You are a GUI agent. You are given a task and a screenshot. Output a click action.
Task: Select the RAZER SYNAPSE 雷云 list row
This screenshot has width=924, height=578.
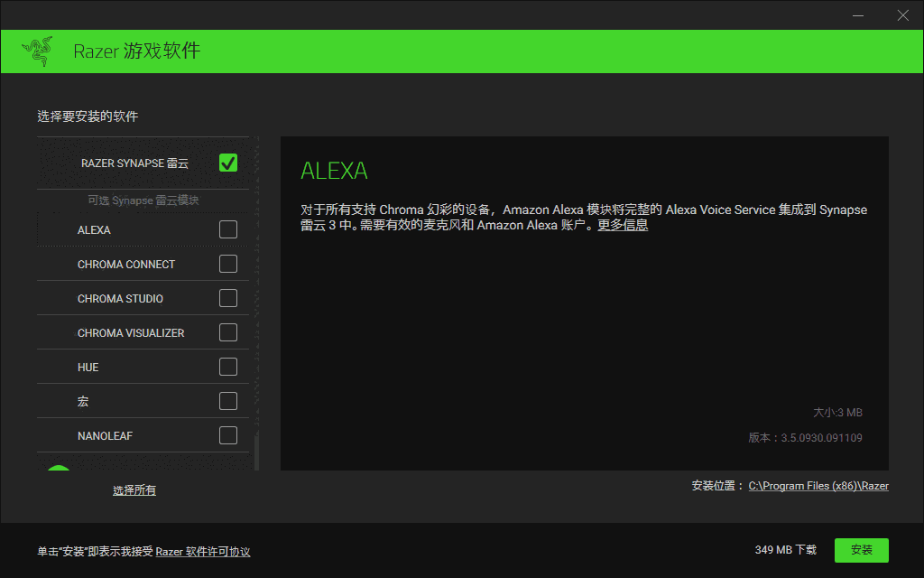coord(143,163)
